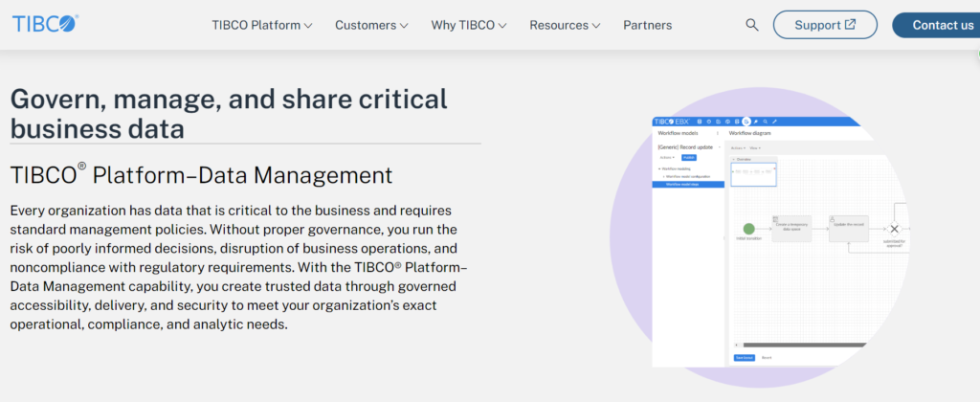Click the Save layout button
Screen dimensions: 980x402
pyautogui.click(x=745, y=358)
